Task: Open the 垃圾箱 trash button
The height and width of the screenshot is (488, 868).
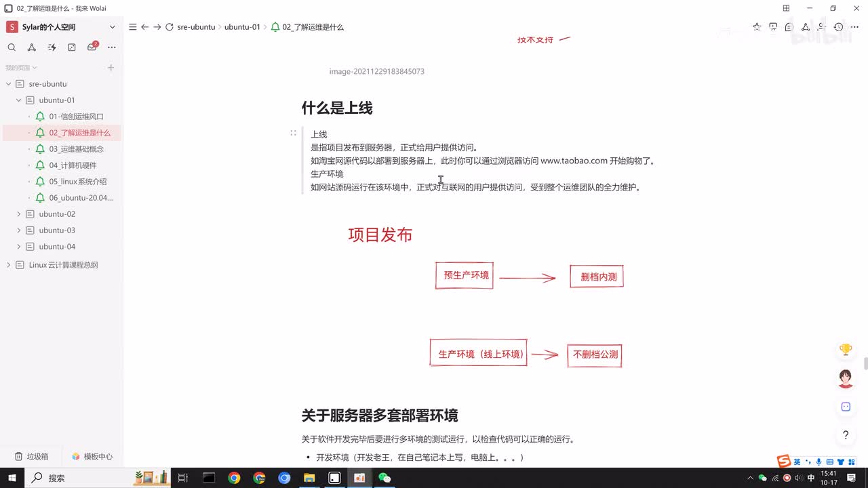Action: tap(32, 457)
